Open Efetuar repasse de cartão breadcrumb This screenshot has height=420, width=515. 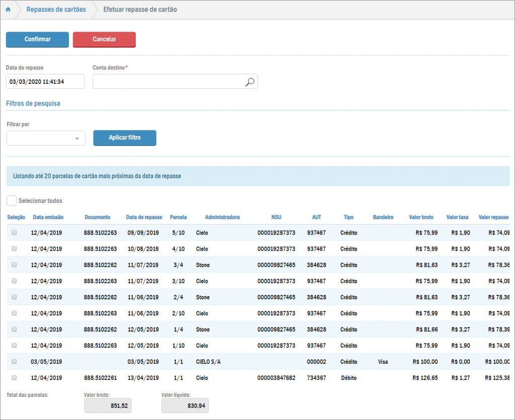click(140, 10)
